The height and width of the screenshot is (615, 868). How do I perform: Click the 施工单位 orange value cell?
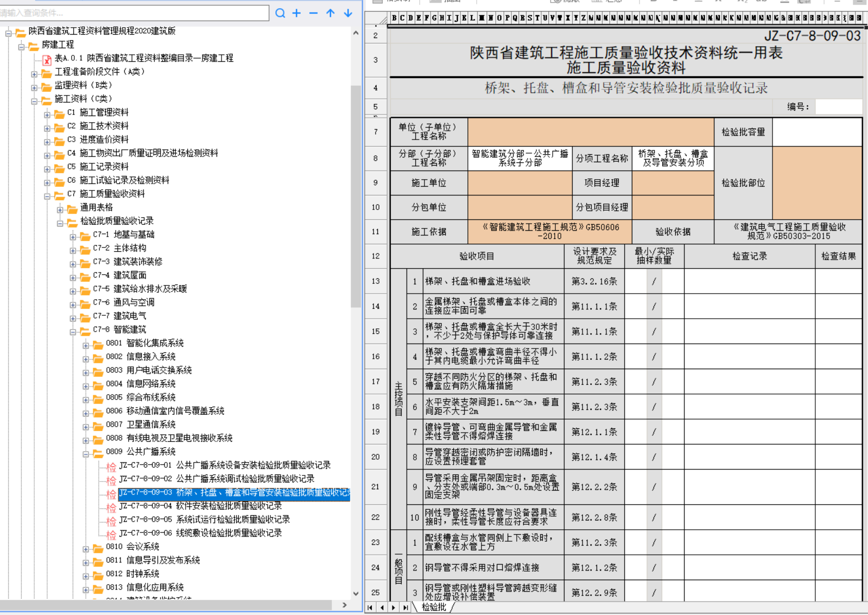click(520, 183)
